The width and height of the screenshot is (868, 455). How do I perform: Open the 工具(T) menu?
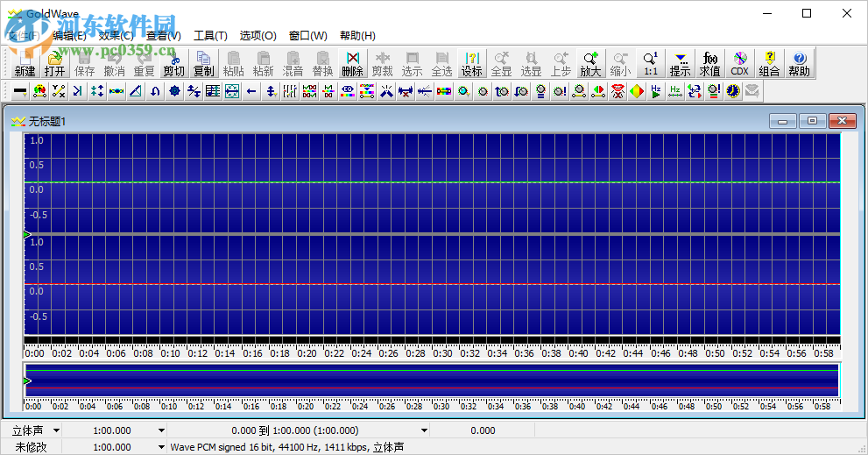click(x=210, y=36)
